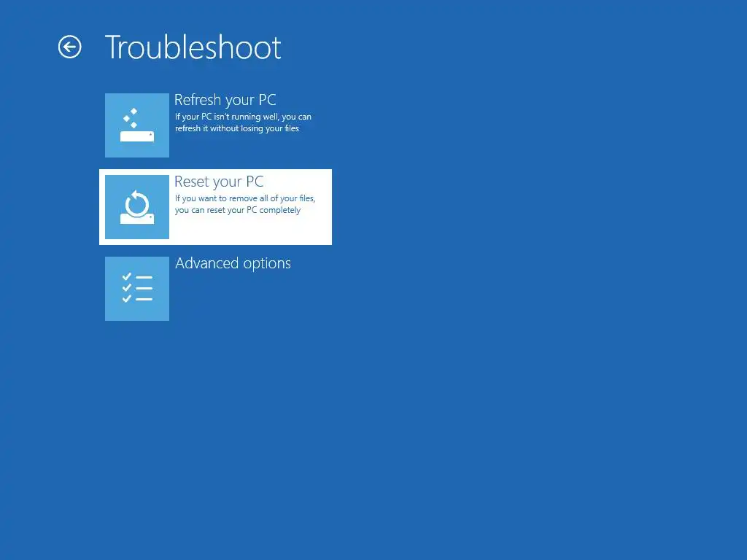Click 'refresh it without losing your files' description
The width and height of the screenshot is (747, 560).
point(237,128)
